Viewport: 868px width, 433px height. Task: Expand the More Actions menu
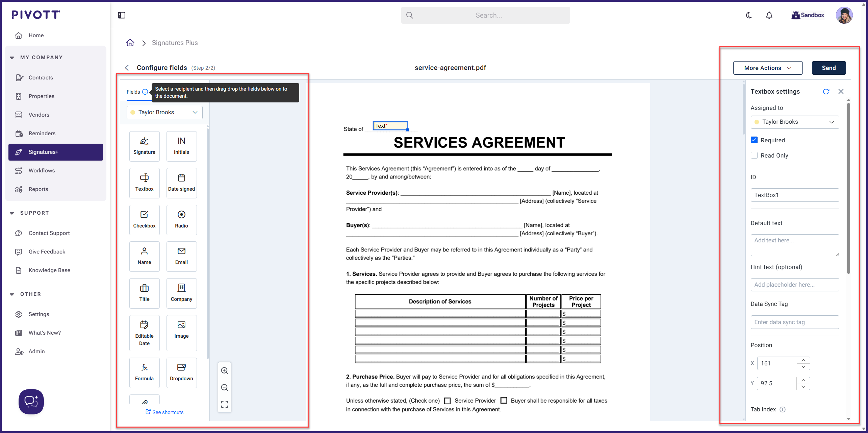click(768, 68)
